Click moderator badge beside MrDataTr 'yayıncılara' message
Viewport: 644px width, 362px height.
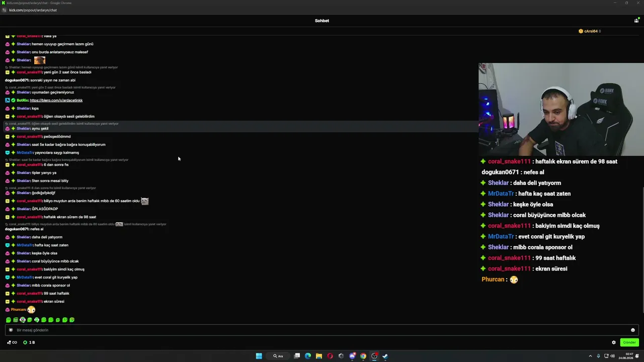pyautogui.click(x=8, y=152)
